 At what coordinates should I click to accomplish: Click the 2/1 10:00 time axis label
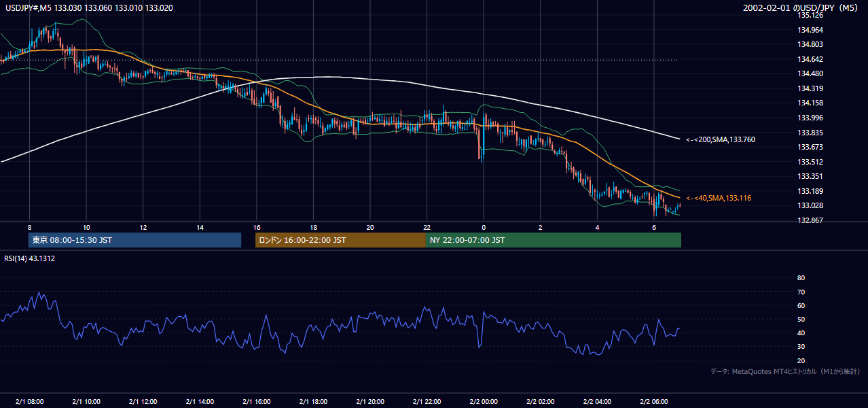tap(86, 402)
